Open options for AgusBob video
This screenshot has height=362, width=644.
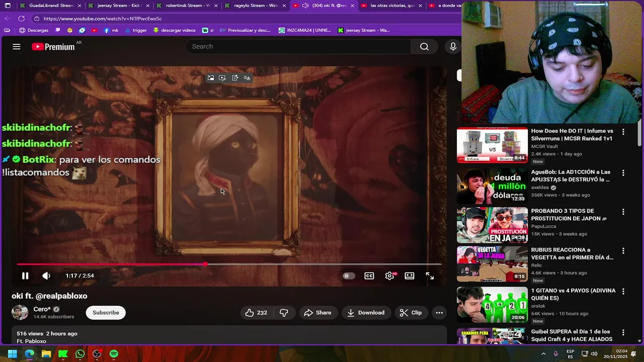[623, 172]
